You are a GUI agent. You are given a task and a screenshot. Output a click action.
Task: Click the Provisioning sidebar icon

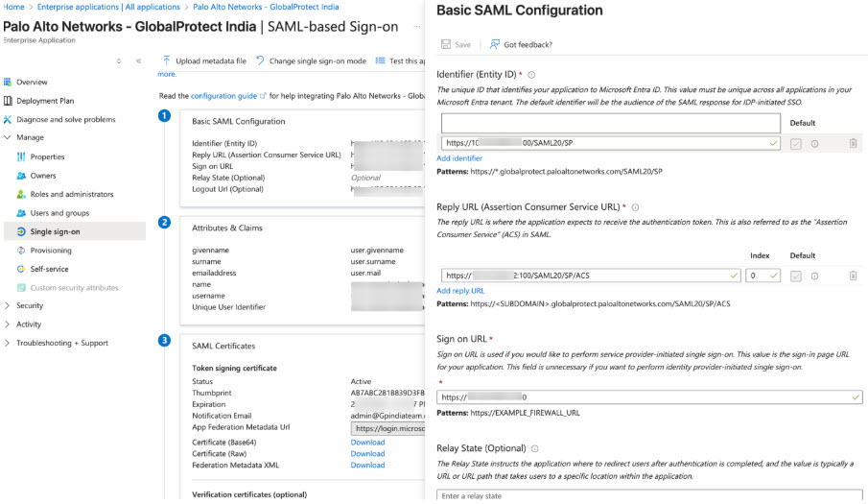(x=21, y=251)
